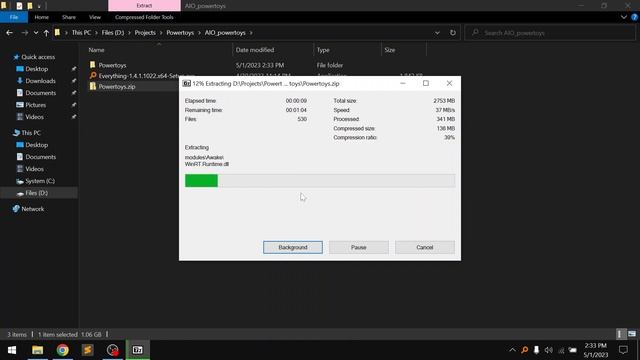Sort by the Name column header
640x360 pixels.
click(x=96, y=50)
